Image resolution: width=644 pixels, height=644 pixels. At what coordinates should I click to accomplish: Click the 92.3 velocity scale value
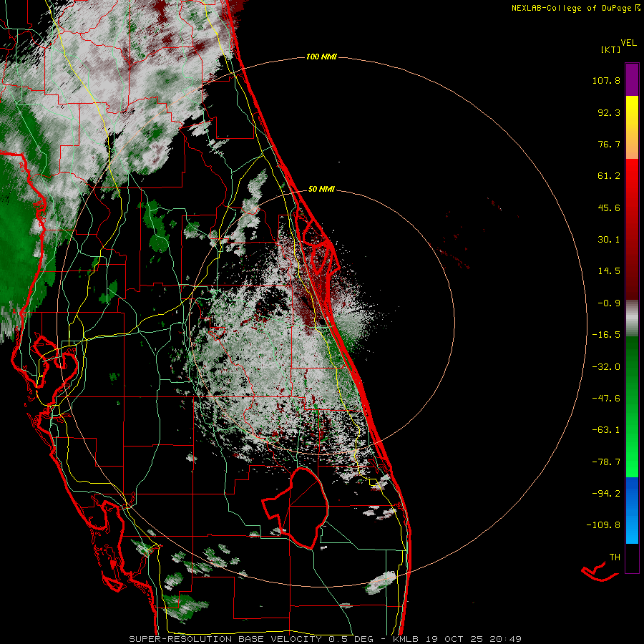tap(609, 112)
